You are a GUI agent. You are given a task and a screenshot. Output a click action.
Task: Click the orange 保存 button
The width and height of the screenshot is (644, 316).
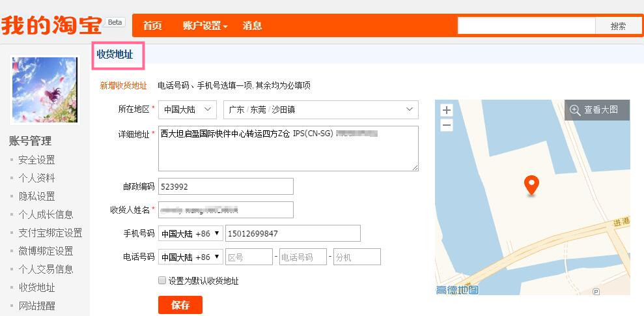pyautogui.click(x=180, y=305)
